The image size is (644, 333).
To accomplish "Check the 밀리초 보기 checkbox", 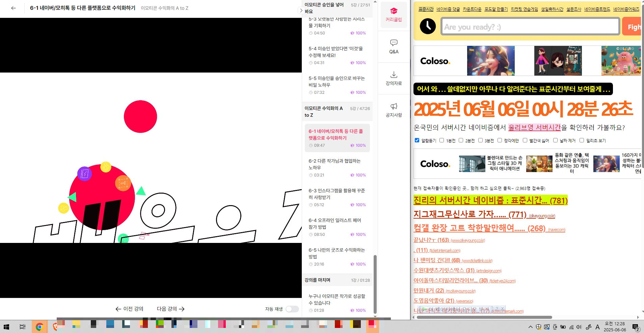I will point(582,140).
